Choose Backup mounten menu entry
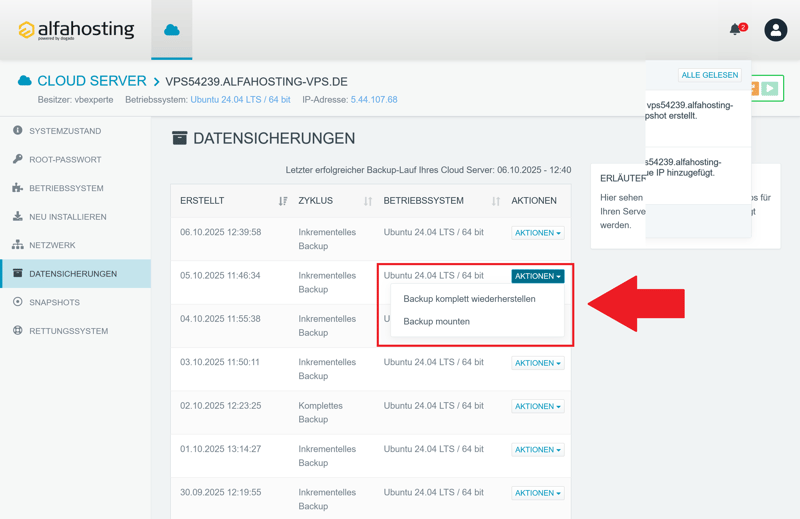 [x=436, y=322]
